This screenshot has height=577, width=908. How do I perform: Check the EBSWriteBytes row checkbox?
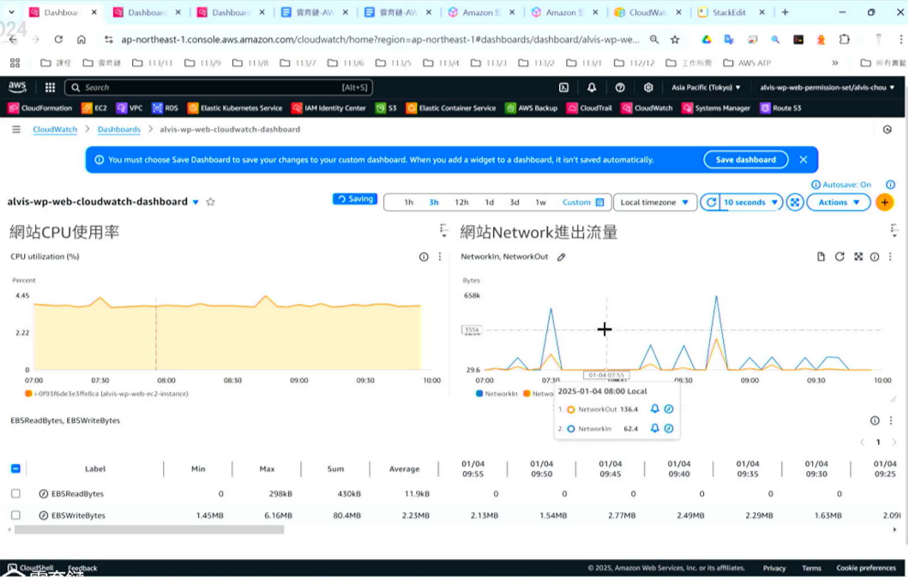click(16, 516)
